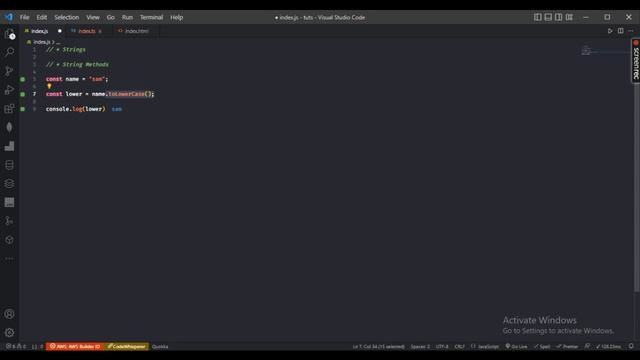Click the toLowerCase method in line 7
640x360 pixels.
pos(126,94)
